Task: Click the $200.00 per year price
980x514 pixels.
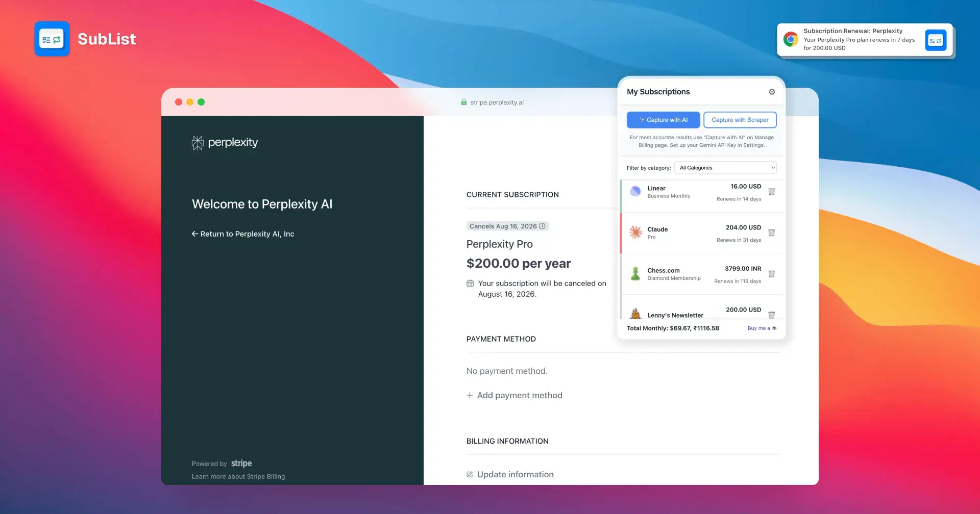Action: pos(518,264)
